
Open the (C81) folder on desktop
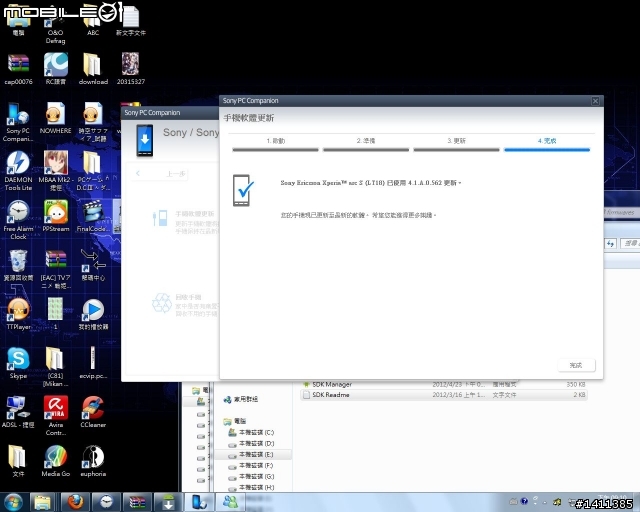(55, 366)
